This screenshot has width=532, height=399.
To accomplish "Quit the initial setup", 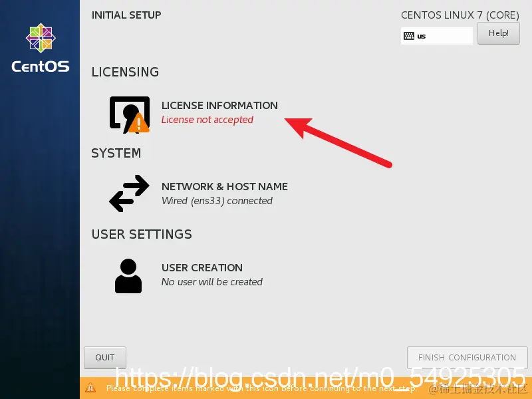I will (x=105, y=357).
